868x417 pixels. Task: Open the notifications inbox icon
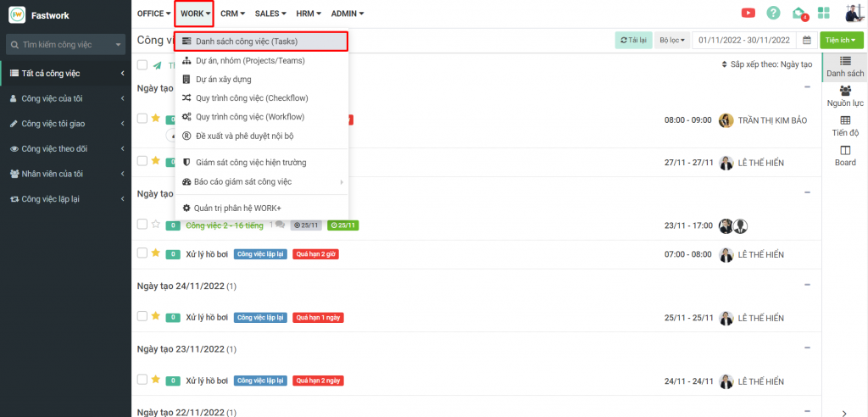(798, 13)
